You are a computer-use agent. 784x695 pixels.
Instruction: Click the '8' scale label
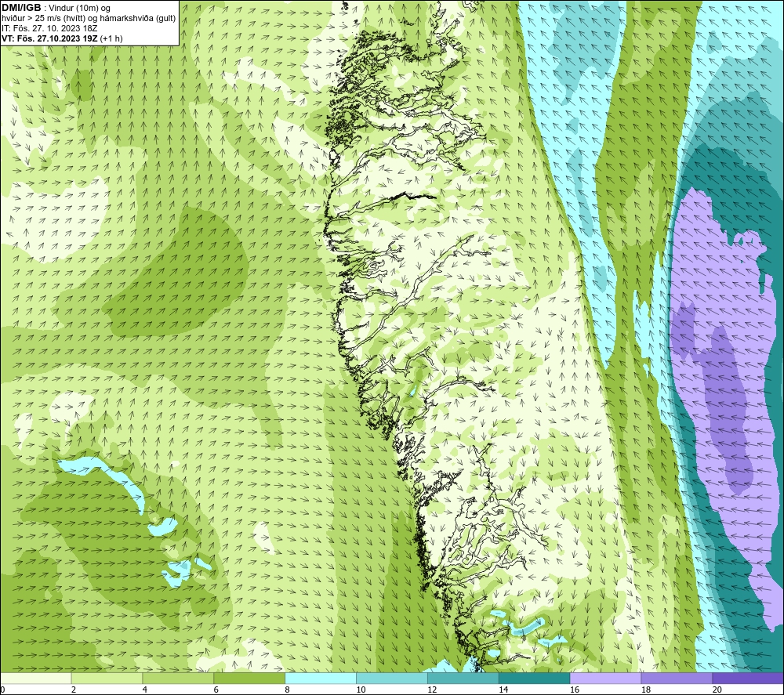[288, 690]
